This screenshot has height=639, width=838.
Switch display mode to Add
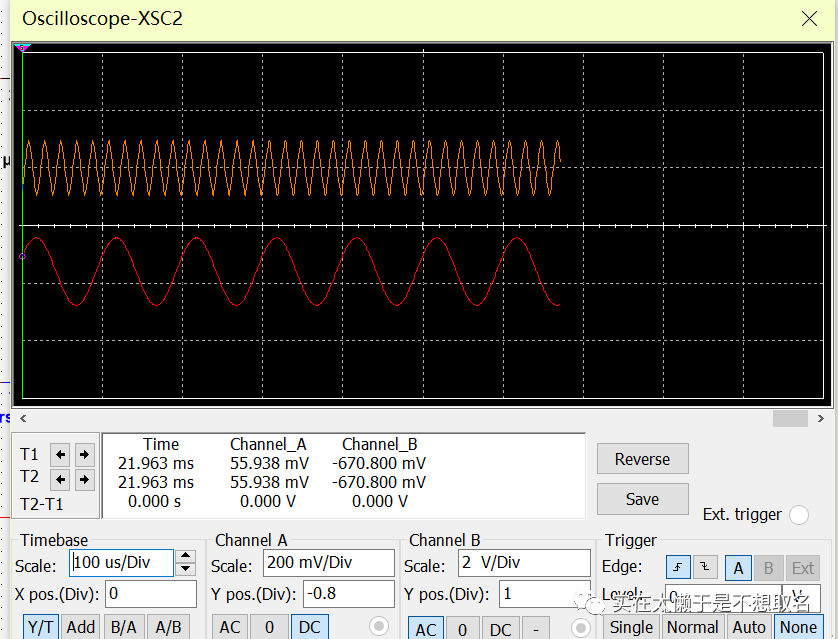(x=81, y=627)
